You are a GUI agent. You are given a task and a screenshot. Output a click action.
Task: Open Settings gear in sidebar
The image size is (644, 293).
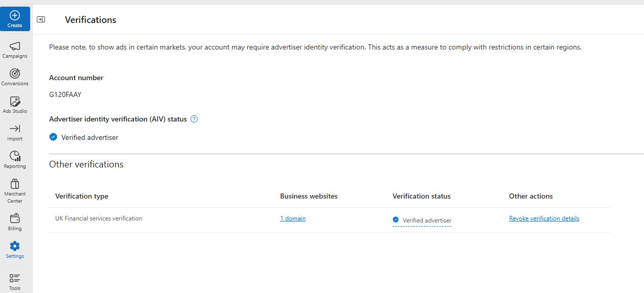15,250
